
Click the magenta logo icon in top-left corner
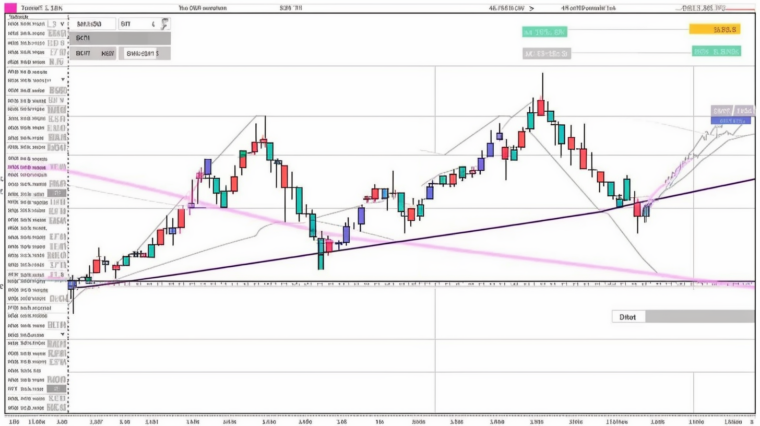click(7, 6)
